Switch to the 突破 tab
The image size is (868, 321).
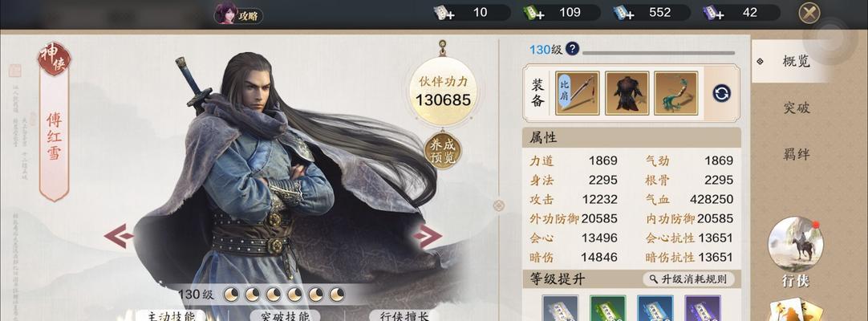[x=797, y=108]
